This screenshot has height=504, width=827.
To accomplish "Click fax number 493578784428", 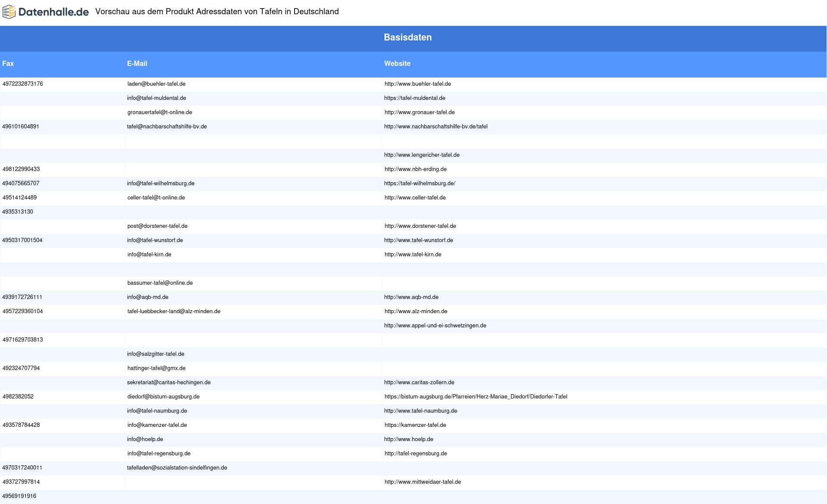I will point(21,425).
